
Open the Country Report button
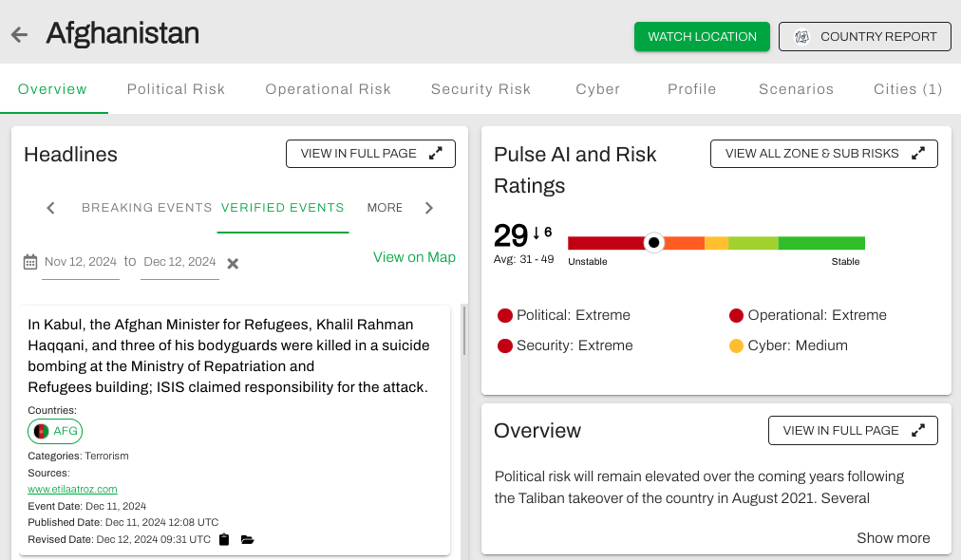click(x=864, y=37)
